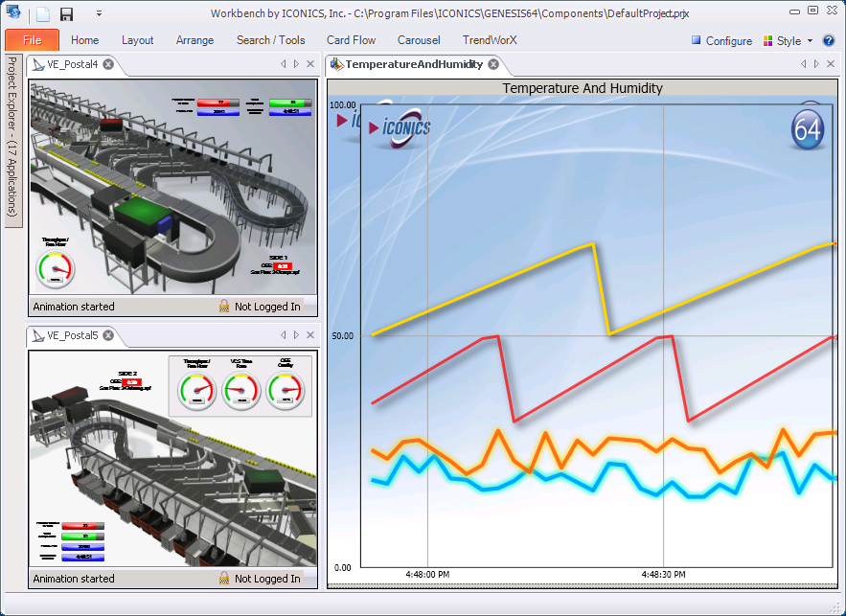Click the Save icon in quick access toolbar
This screenshot has width=846, height=616.
[66, 14]
